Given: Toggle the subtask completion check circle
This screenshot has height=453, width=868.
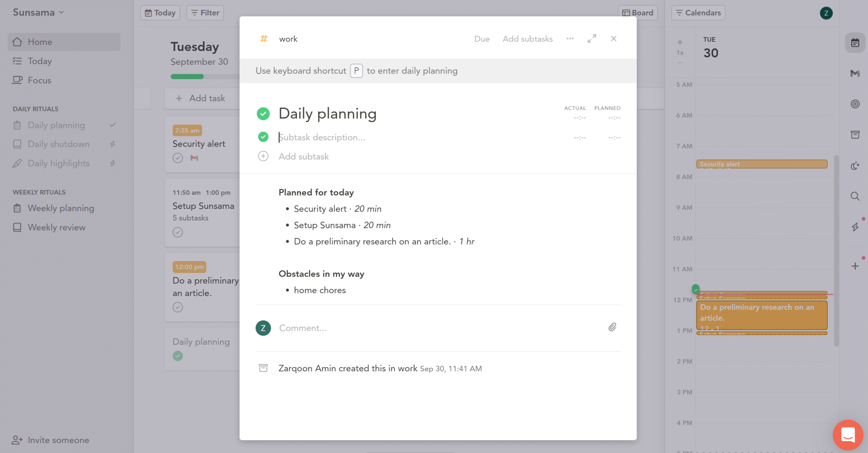Looking at the screenshot, I should coord(263,137).
